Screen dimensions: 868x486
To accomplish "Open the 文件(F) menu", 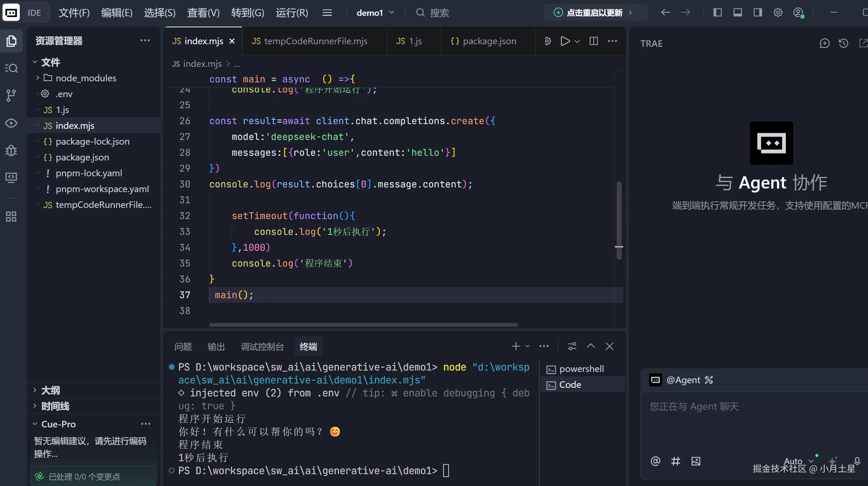I will (74, 13).
